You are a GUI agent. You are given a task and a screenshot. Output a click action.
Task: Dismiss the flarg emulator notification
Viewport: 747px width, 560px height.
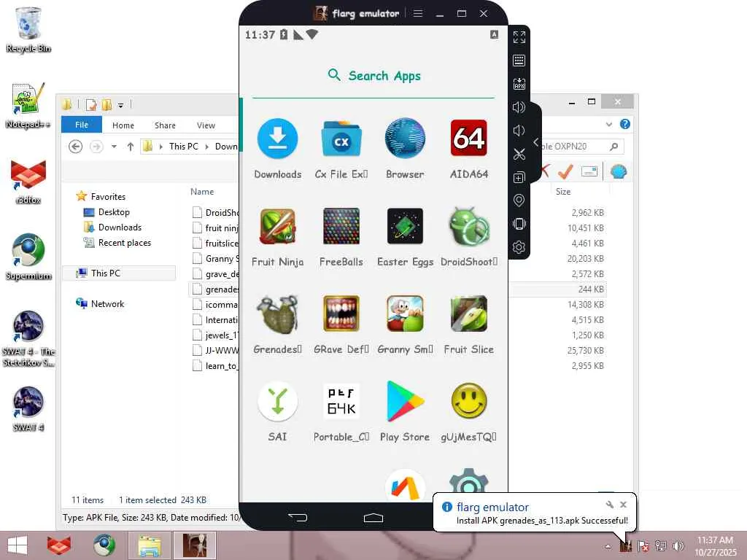coord(623,505)
